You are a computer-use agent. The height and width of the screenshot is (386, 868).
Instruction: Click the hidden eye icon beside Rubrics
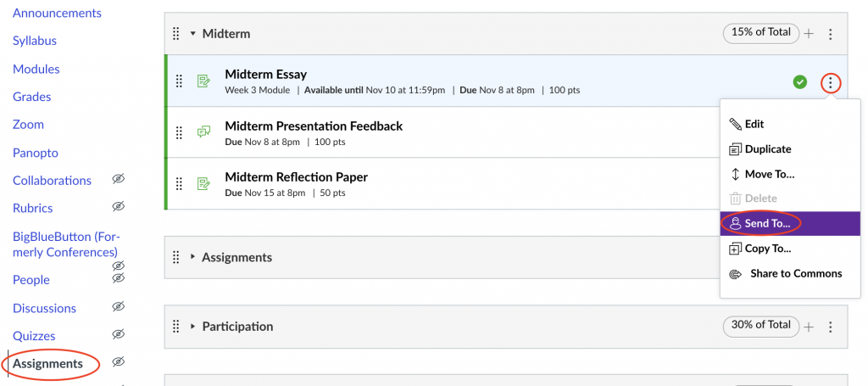[118, 206]
